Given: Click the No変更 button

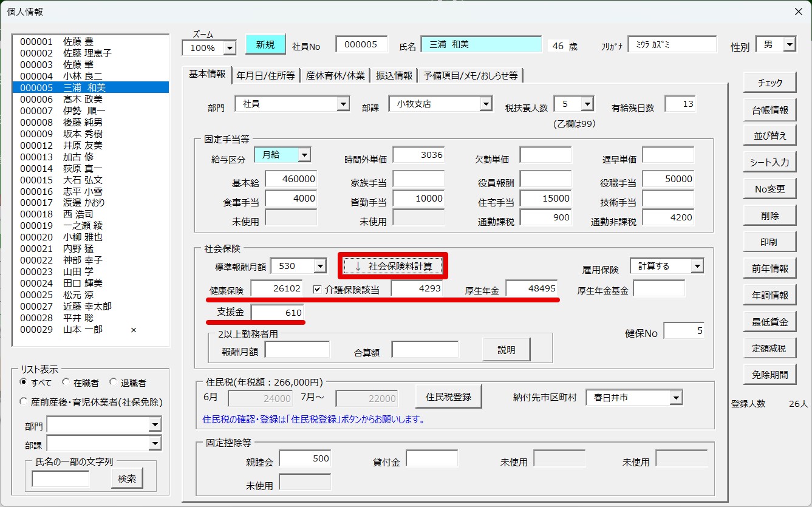Looking at the screenshot, I should point(770,189).
